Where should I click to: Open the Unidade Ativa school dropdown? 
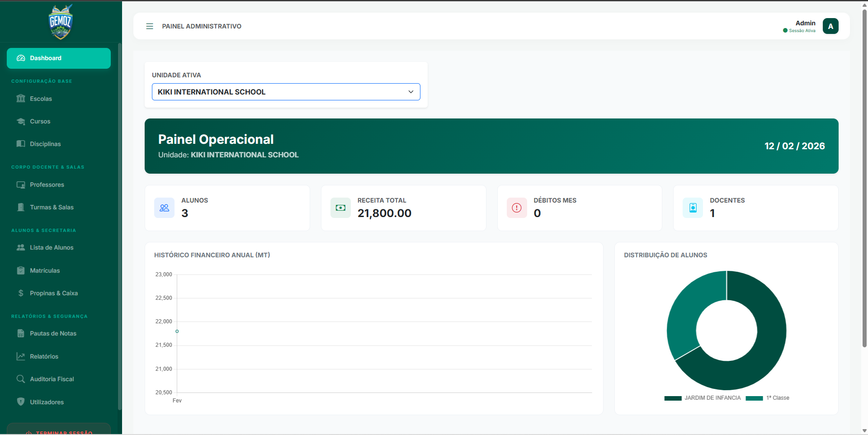(286, 92)
